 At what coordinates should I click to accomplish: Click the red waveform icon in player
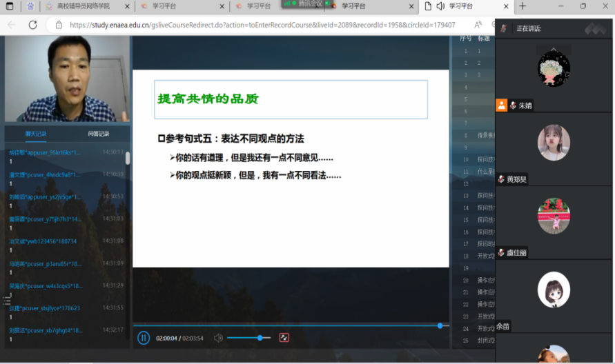tap(284, 338)
